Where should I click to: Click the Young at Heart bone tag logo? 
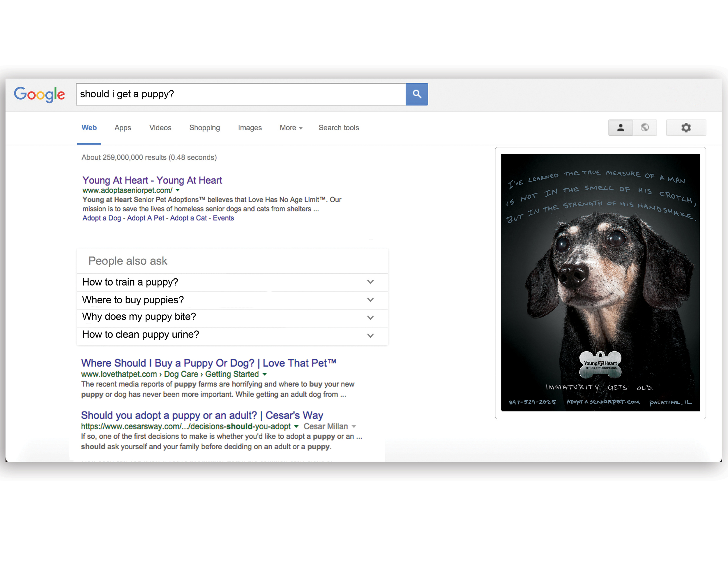pos(600,364)
